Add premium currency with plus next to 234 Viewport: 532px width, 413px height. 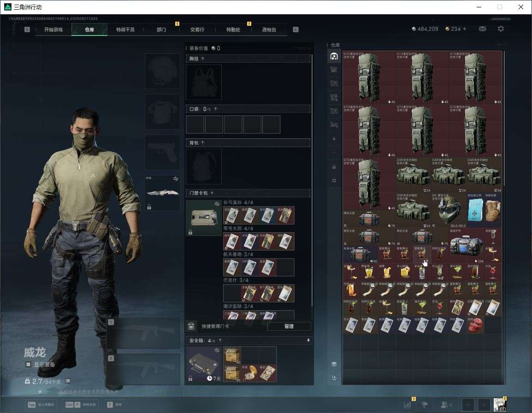[465, 29]
